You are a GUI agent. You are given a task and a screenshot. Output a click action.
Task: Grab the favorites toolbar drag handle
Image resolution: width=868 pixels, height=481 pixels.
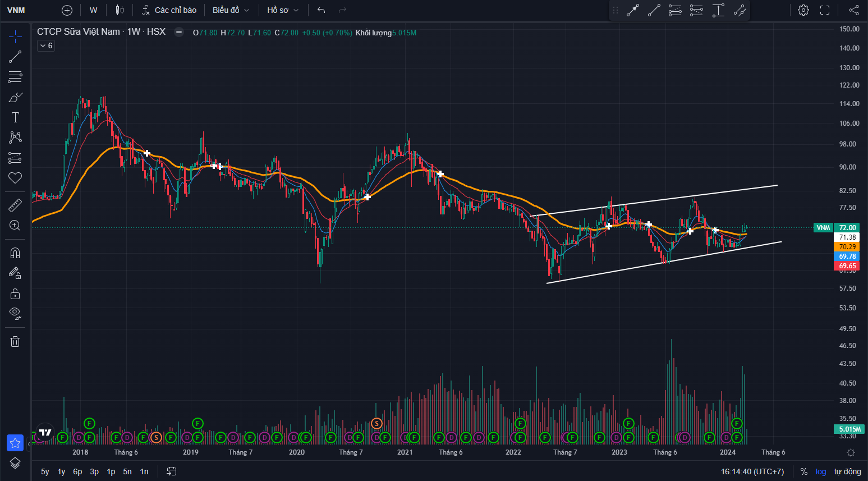tap(616, 10)
